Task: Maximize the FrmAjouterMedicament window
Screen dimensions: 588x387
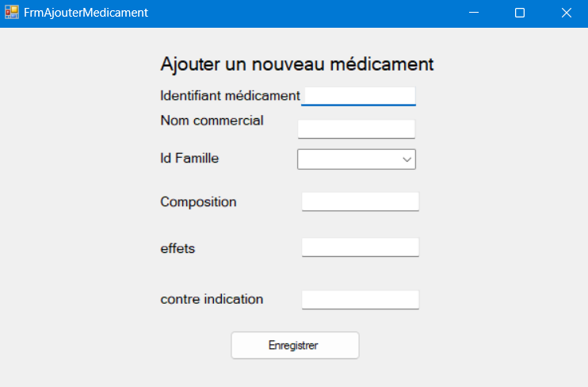Action: pyautogui.click(x=520, y=13)
